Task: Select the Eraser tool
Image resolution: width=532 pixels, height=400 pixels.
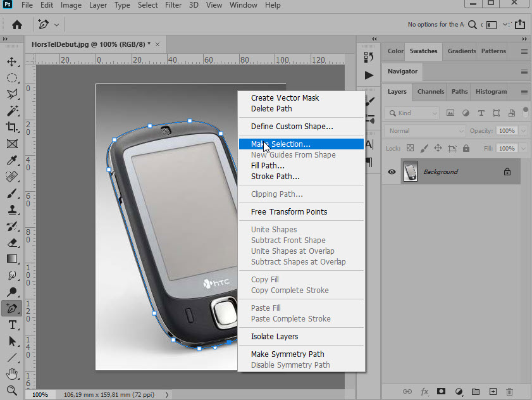Action: point(12,242)
